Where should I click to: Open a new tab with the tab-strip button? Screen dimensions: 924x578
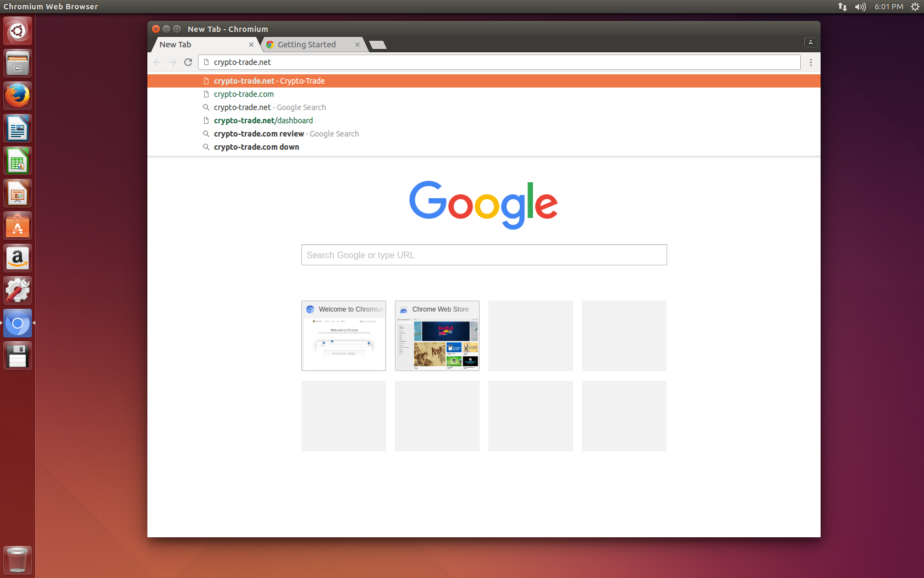pos(378,45)
